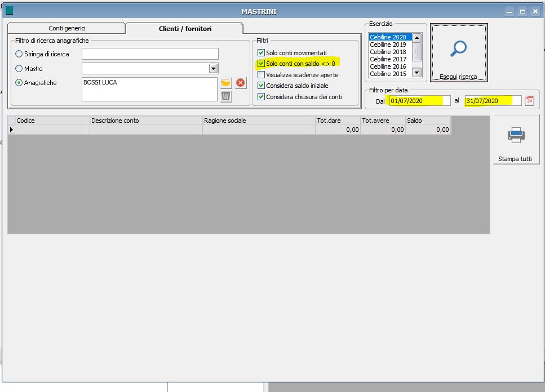Click the Tot.avere column header

[x=383, y=121]
